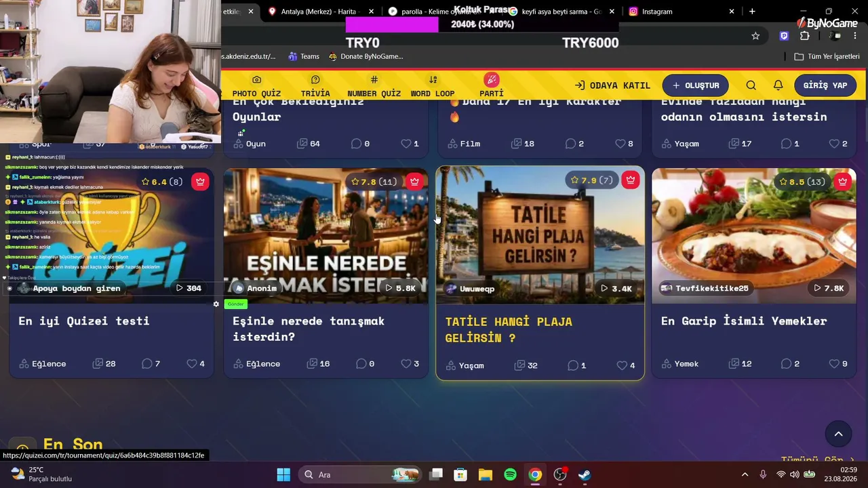Like the 'En Garip İsimli Yemekler' quiz
The height and width of the screenshot is (488, 868).
point(838,364)
